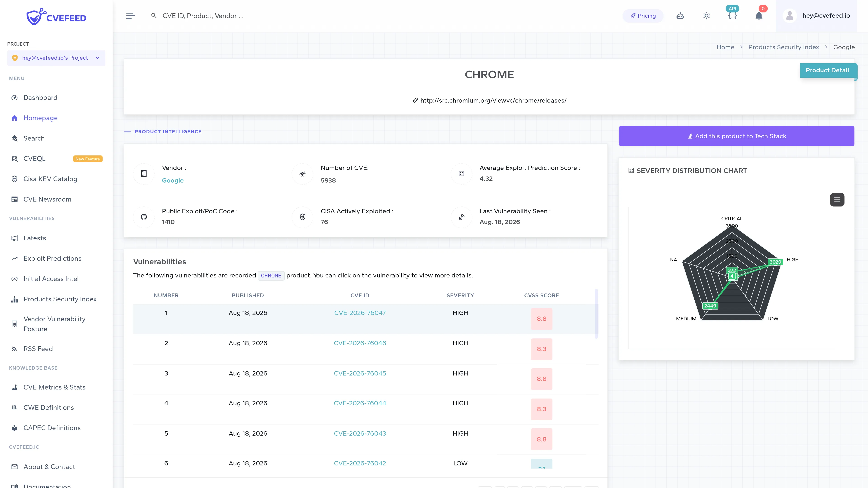Click the CVEFEED logo

pyautogui.click(x=56, y=16)
